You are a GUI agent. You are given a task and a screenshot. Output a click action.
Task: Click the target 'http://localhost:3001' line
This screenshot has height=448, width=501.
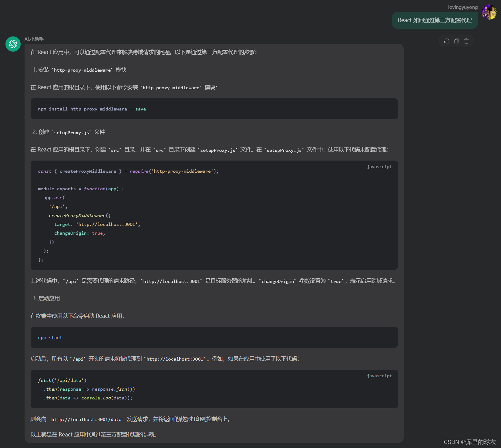pos(97,224)
